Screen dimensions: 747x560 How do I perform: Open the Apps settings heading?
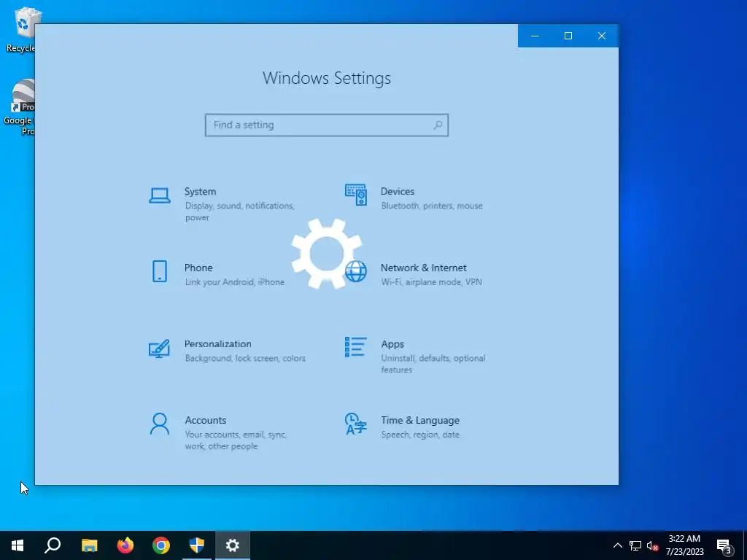pos(392,344)
